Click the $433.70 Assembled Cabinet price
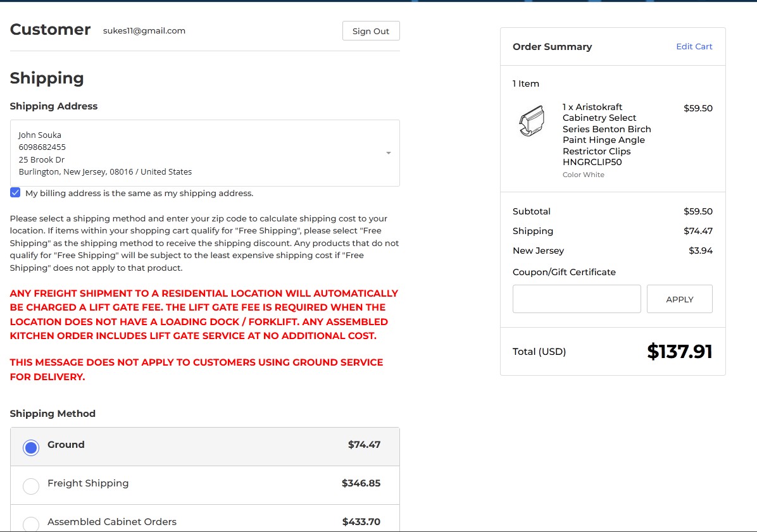Screen dimensions: 757x532 [361, 522]
